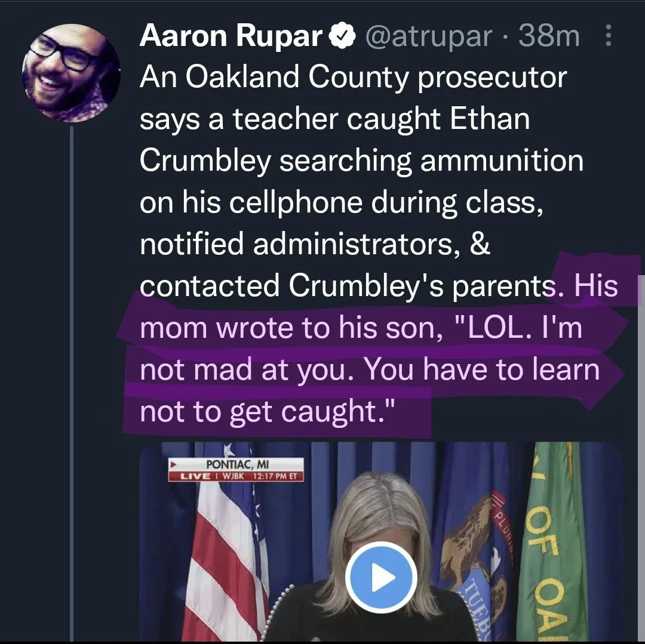This screenshot has width=645, height=644.
Task: Click the blue Michigan state flag
Action: pos(478,555)
